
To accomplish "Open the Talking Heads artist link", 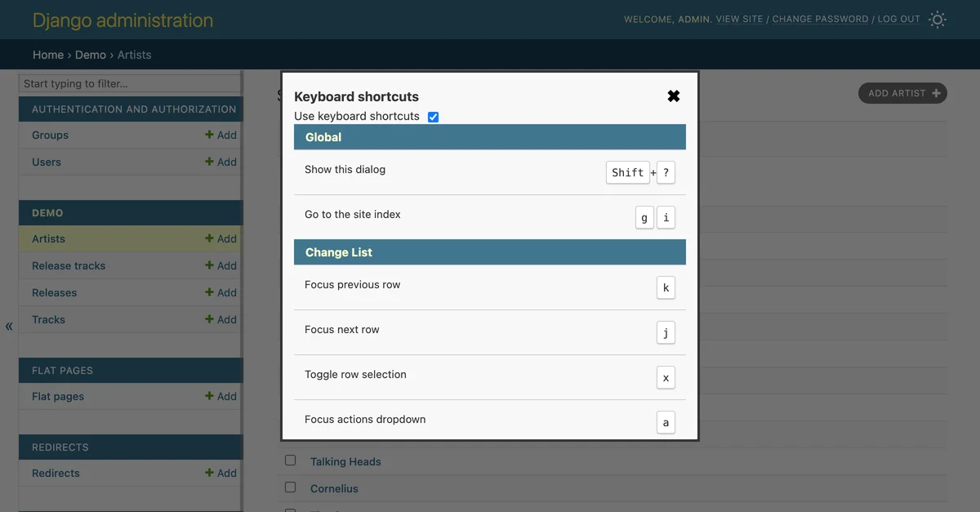I will (x=345, y=461).
